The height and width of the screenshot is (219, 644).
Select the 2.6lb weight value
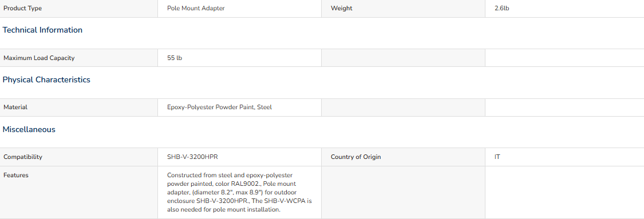[502, 9]
